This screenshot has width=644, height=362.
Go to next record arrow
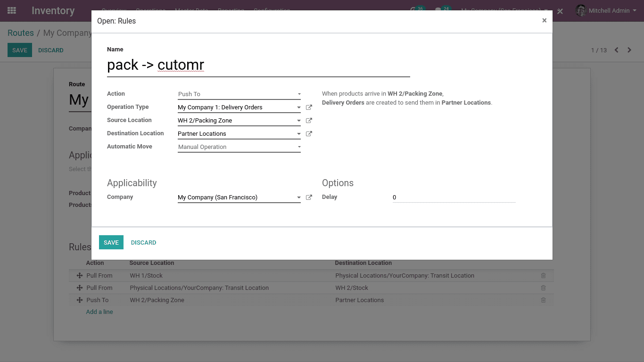click(x=629, y=50)
